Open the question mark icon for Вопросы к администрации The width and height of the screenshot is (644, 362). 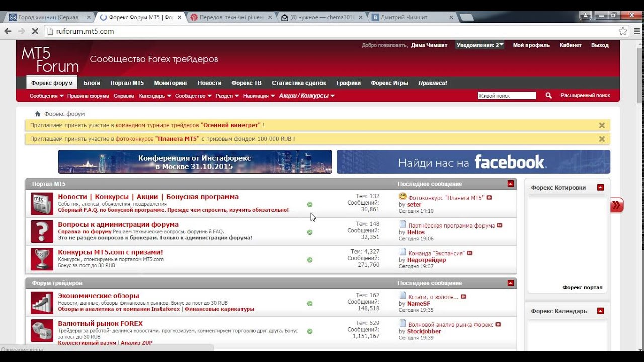click(42, 231)
